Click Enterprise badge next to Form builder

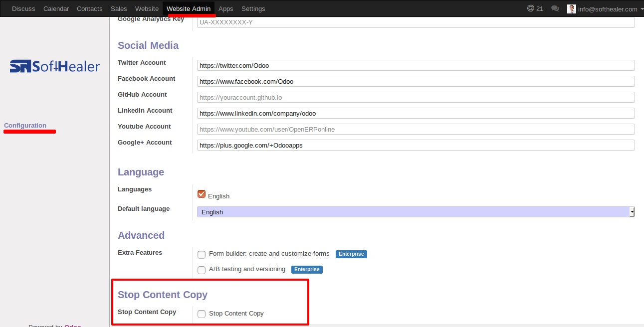click(351, 254)
